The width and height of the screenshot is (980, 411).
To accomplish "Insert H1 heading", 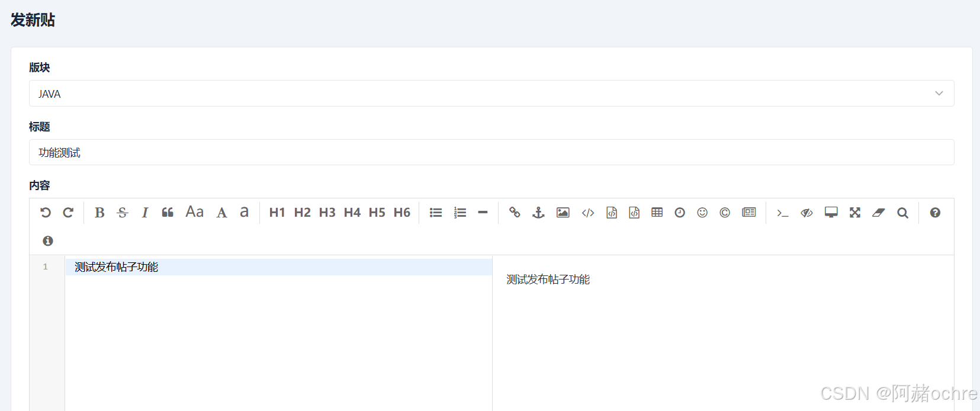I will (x=277, y=213).
